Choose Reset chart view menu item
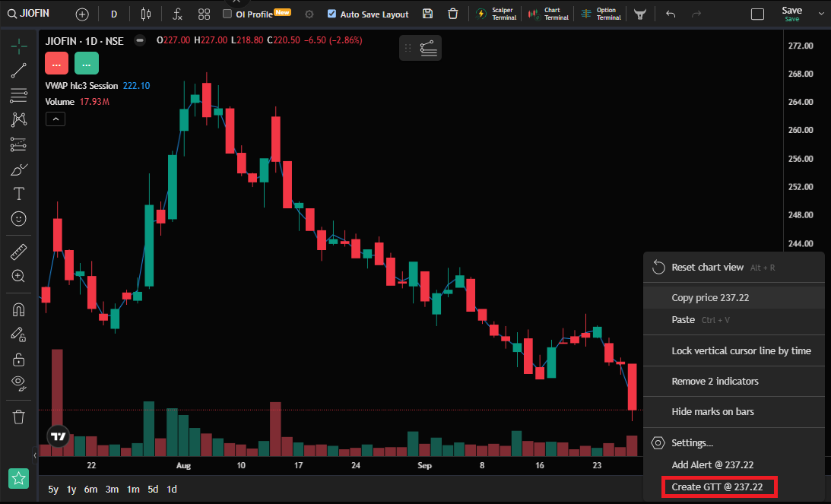Viewport: 831px width, 504px height. click(x=734, y=268)
